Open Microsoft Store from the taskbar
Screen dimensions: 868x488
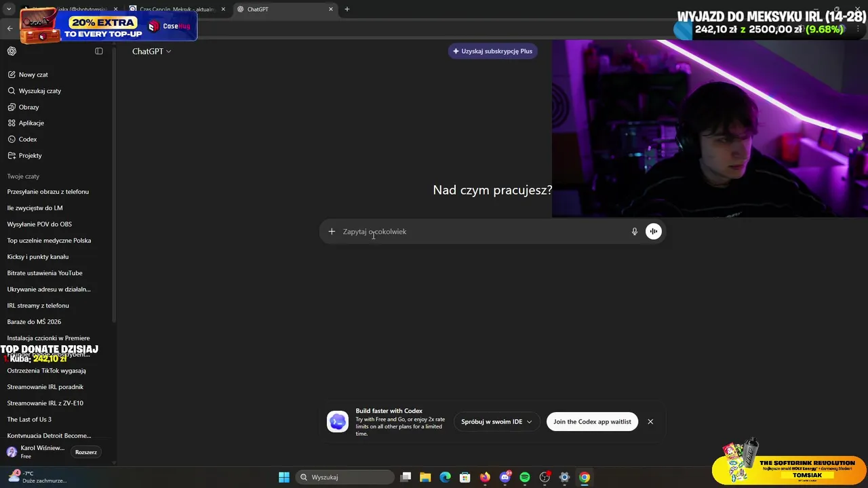coord(465,477)
